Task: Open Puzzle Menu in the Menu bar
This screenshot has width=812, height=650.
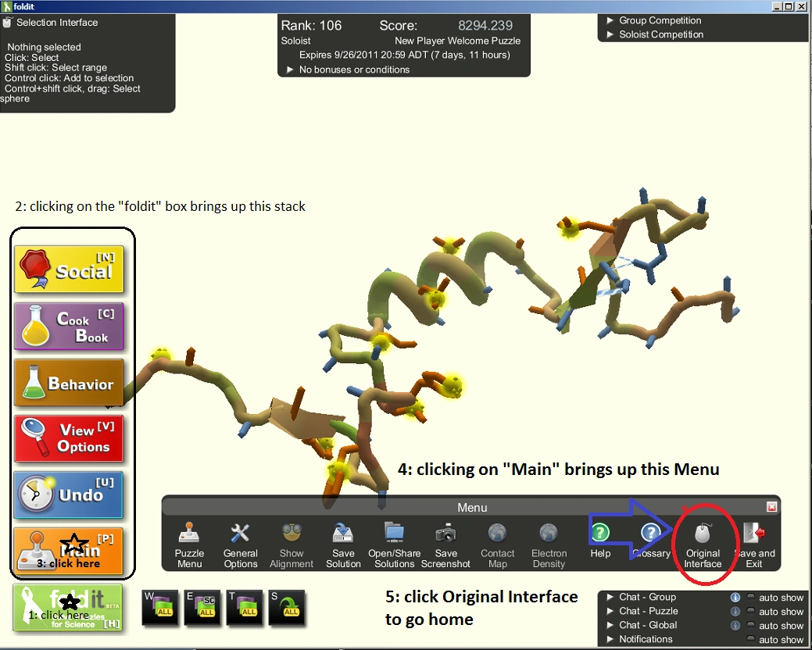Action: [189, 545]
